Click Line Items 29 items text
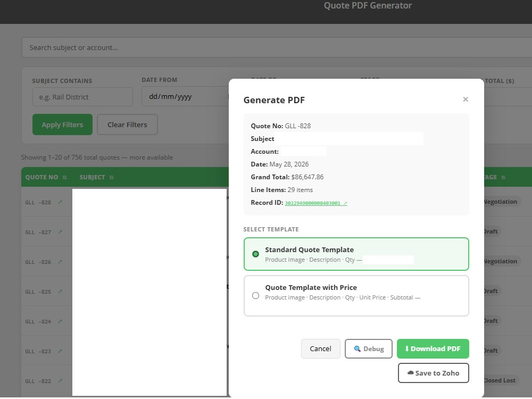This screenshot has height=399, width=532. 281,190
